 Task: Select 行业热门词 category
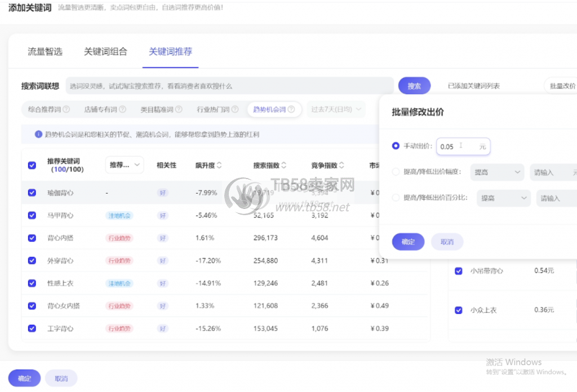(213, 109)
